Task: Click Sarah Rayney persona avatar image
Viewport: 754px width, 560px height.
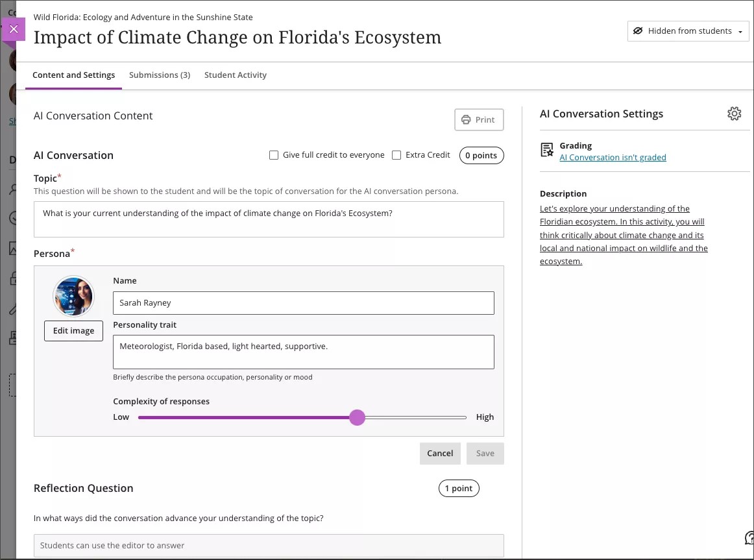Action: pyautogui.click(x=73, y=297)
